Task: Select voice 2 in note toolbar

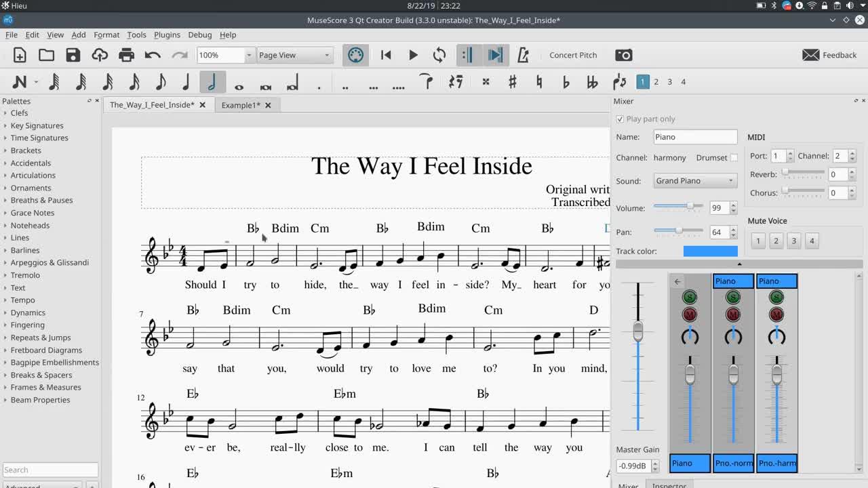Action: pos(656,82)
